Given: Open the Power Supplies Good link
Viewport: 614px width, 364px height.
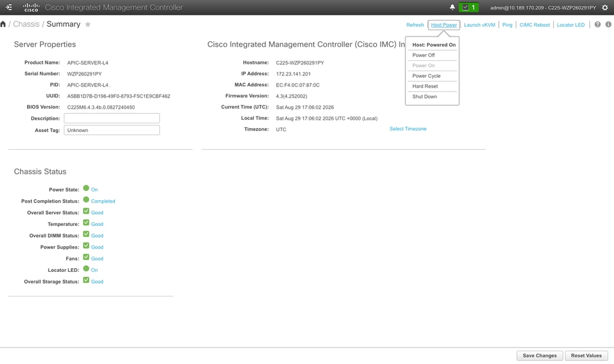Looking at the screenshot, I should 97,247.
